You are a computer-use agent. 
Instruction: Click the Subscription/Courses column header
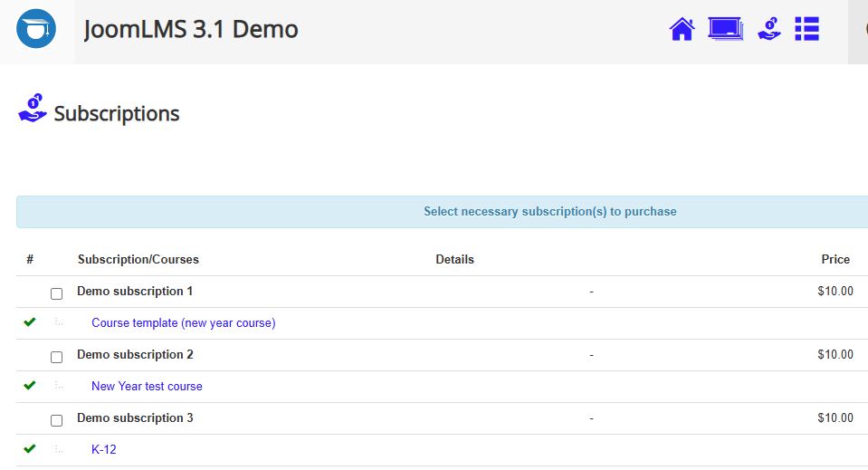click(138, 260)
